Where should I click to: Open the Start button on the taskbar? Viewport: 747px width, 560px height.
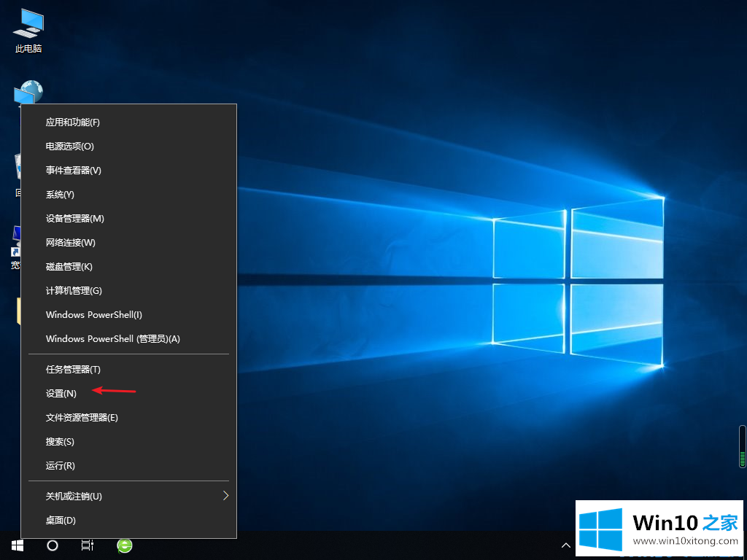pos(18,545)
